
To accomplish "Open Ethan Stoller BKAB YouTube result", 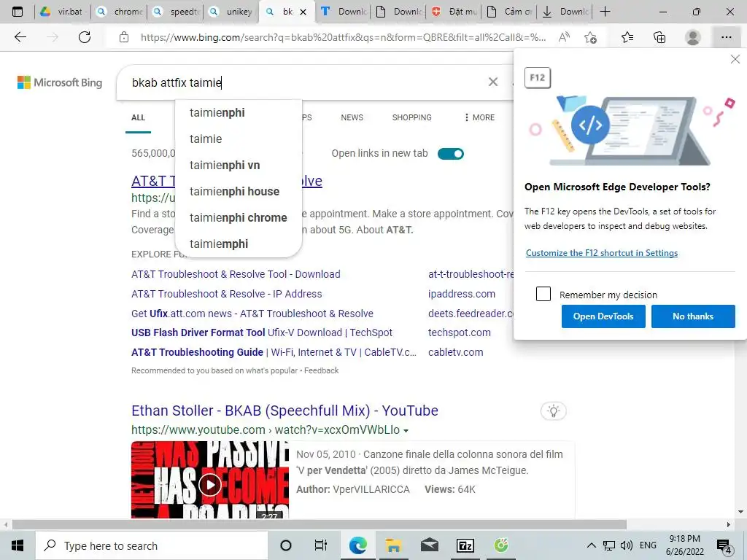I will 285,411.
